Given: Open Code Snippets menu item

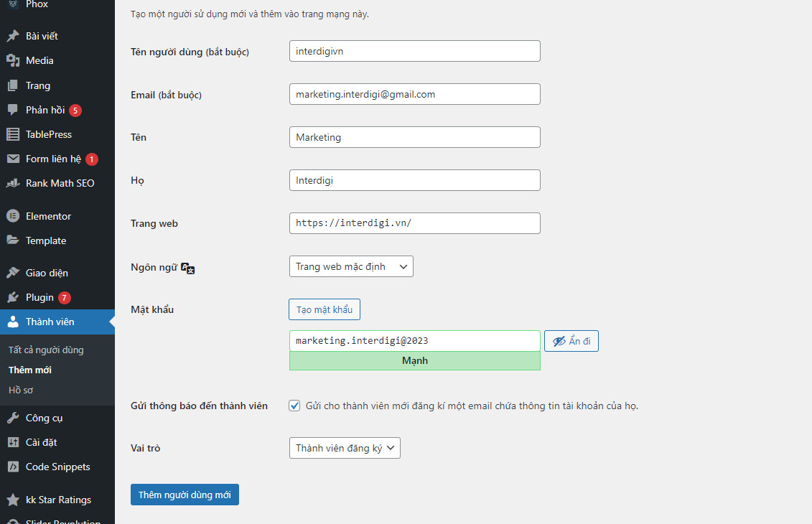Looking at the screenshot, I should pyautogui.click(x=57, y=467).
